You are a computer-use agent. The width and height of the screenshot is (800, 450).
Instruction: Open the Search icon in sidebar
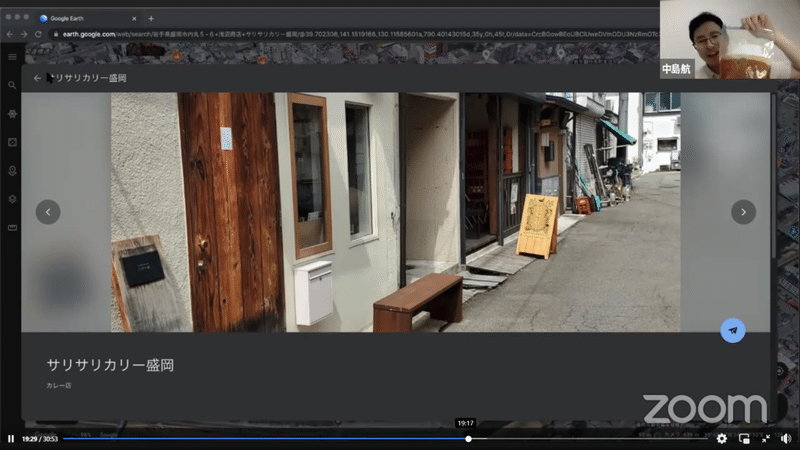coord(12,85)
